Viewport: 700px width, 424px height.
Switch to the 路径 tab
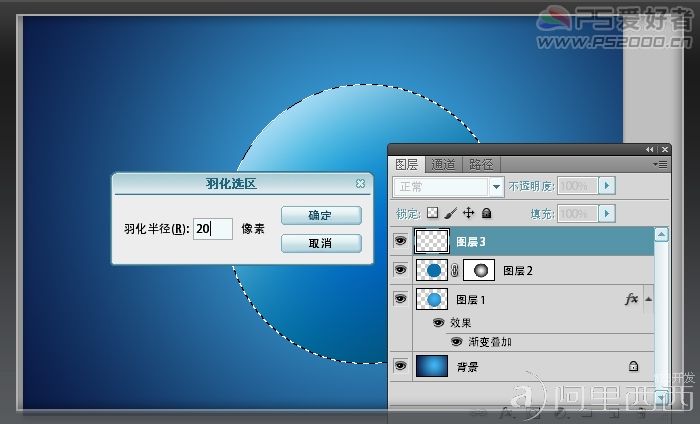pos(481,165)
